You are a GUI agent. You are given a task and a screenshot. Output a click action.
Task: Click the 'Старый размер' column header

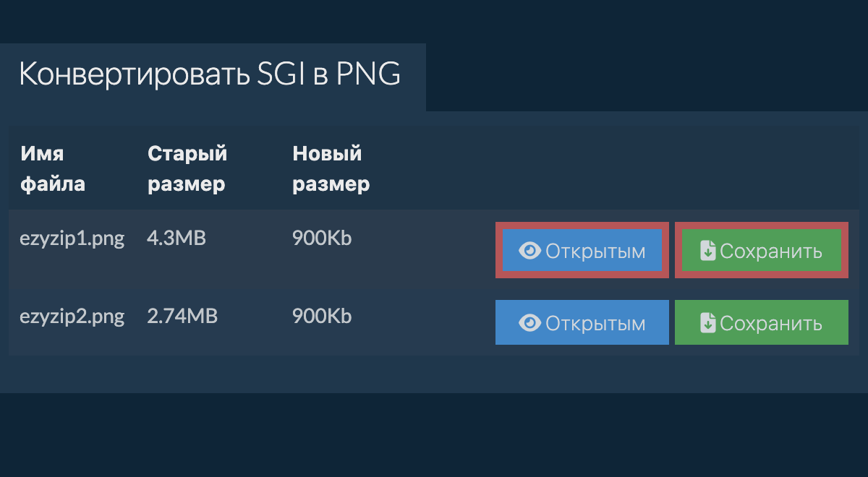187,168
